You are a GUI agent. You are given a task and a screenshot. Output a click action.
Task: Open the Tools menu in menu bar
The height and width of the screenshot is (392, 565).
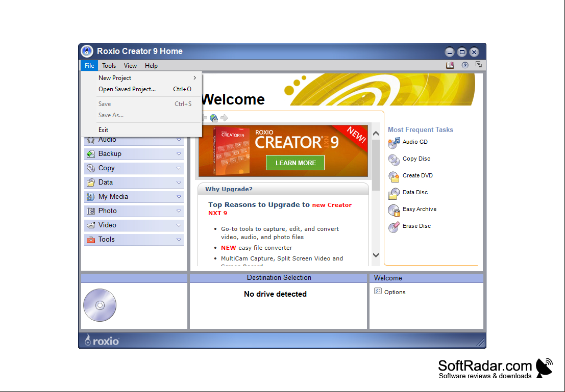[109, 66]
